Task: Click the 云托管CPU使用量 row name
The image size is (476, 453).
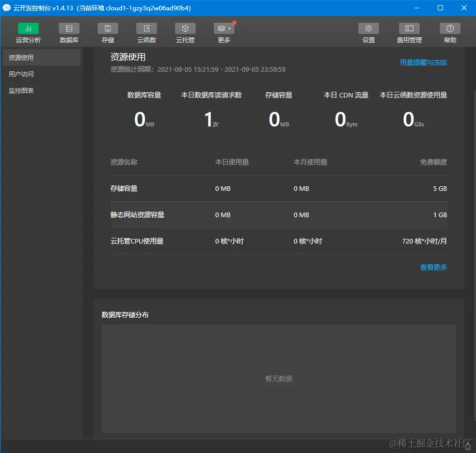Action: [x=137, y=241]
